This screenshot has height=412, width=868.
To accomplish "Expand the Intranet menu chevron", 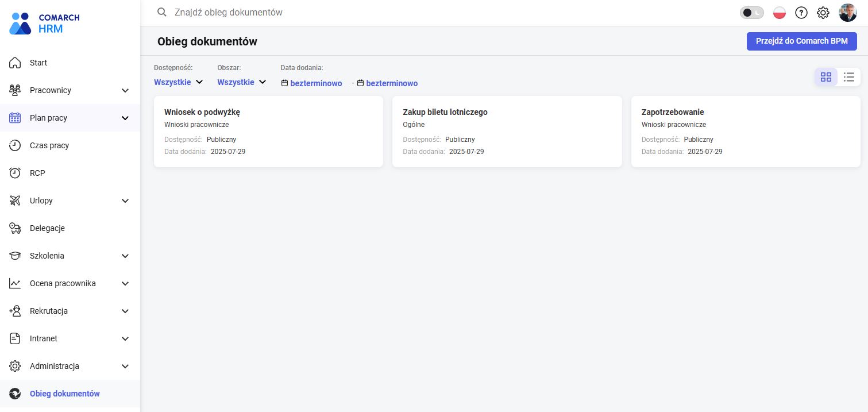I will pos(125,338).
